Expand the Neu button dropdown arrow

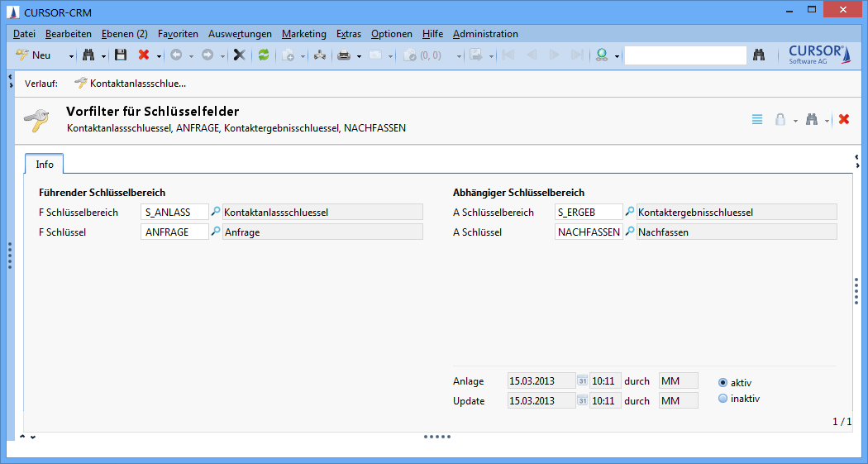coord(71,56)
